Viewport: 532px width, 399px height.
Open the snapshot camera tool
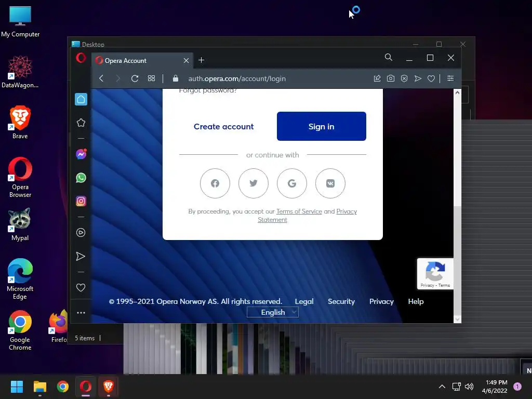point(391,78)
